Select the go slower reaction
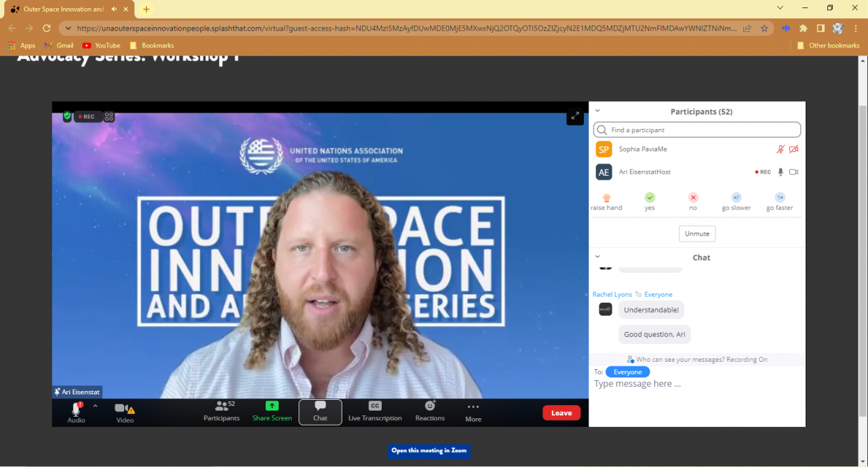 (736, 202)
